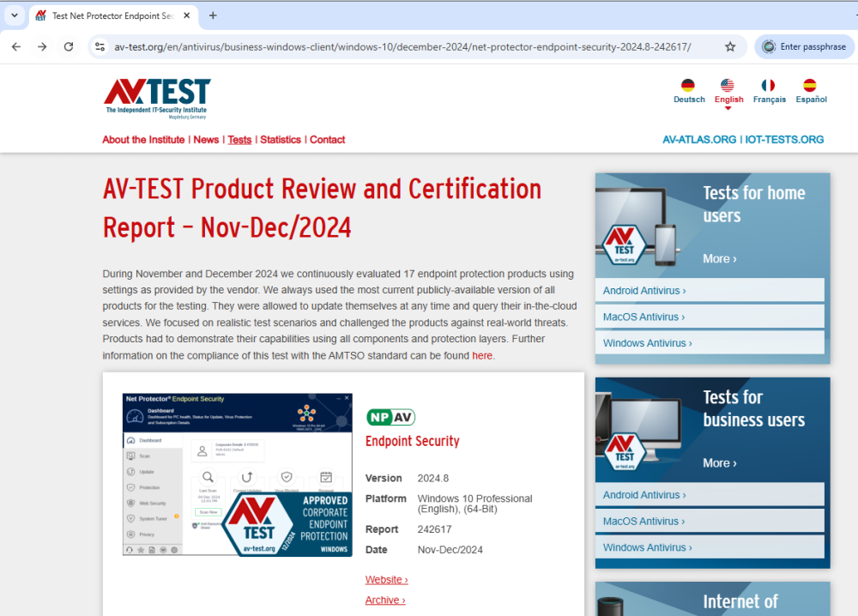858x616 pixels.
Task: Open site information icon in address bar
Action: [x=100, y=47]
